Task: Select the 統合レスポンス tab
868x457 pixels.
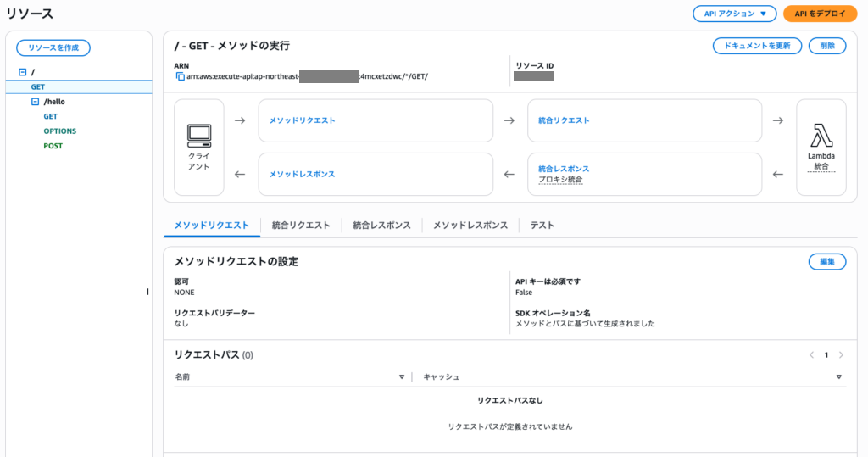Action: pyautogui.click(x=381, y=226)
